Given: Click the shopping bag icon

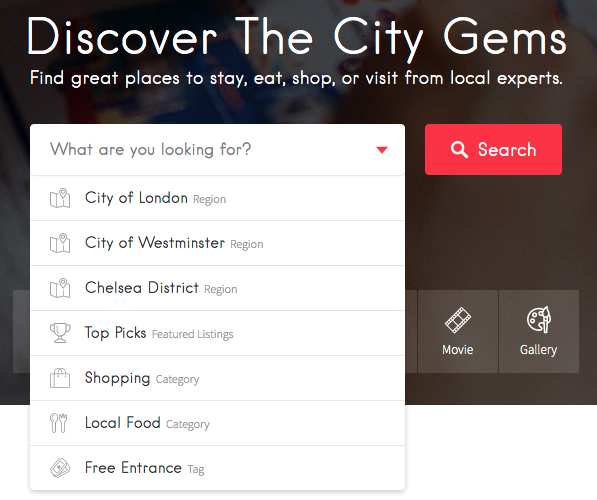Looking at the screenshot, I should 60,378.
